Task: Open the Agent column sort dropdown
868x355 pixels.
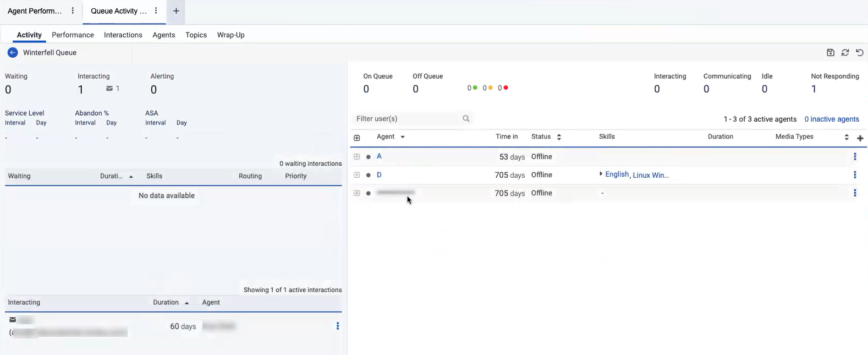Action: click(403, 137)
